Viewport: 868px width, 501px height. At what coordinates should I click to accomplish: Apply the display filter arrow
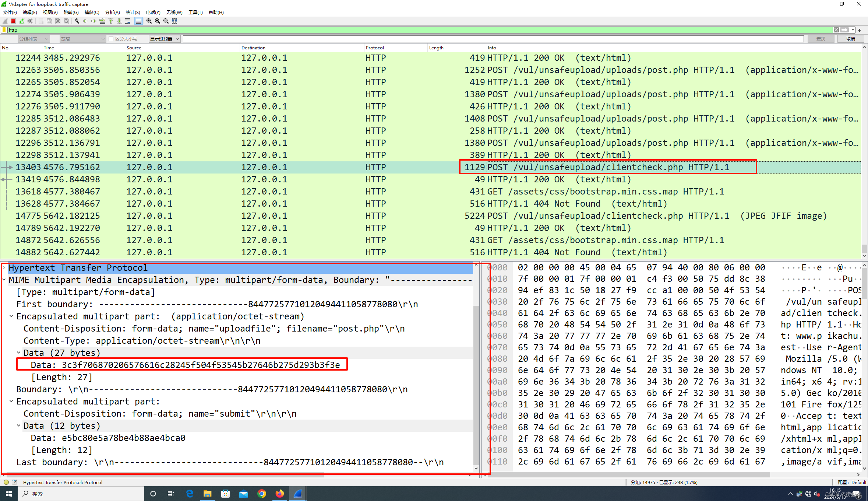click(845, 30)
